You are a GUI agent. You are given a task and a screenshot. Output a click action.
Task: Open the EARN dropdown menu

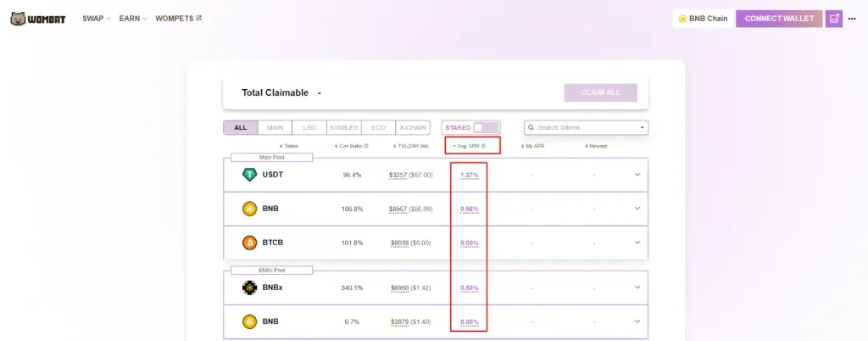point(133,19)
